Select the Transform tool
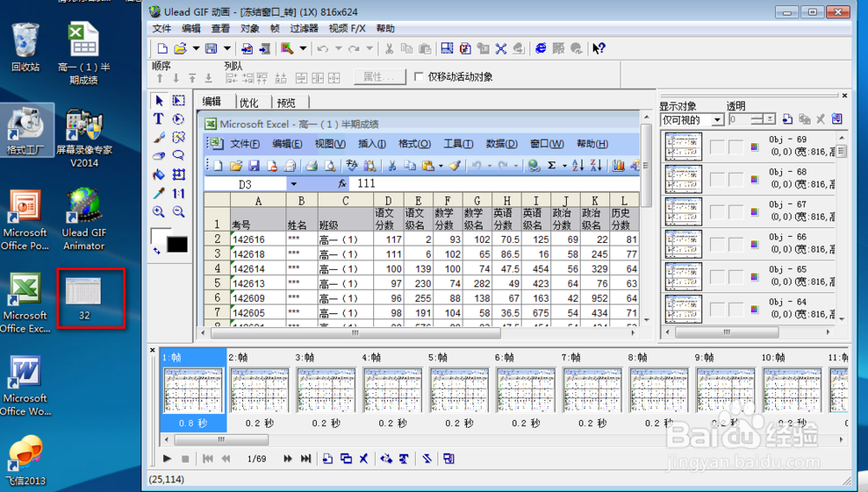This screenshot has height=492, width=868. tap(178, 174)
